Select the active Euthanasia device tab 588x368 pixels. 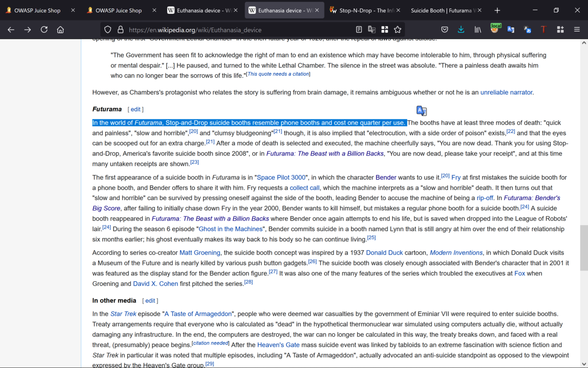(284, 10)
